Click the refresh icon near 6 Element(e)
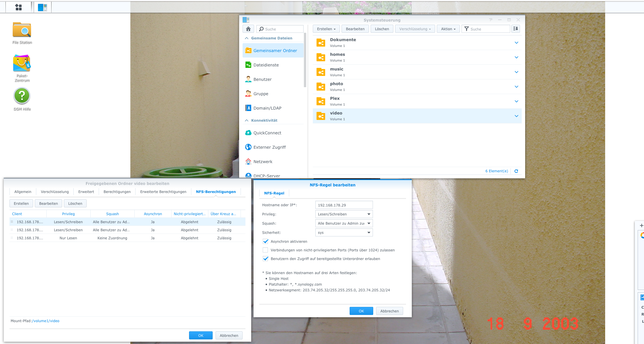644x344 pixels. [x=516, y=171]
